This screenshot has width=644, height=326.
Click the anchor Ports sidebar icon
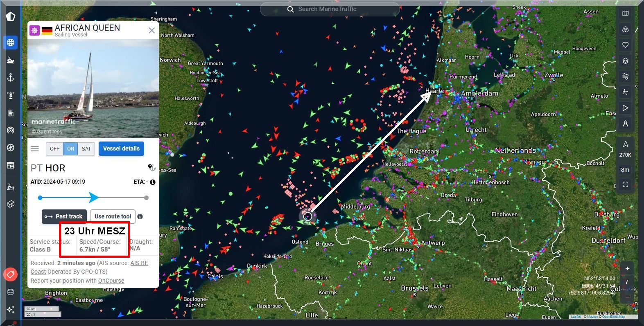coord(11,77)
